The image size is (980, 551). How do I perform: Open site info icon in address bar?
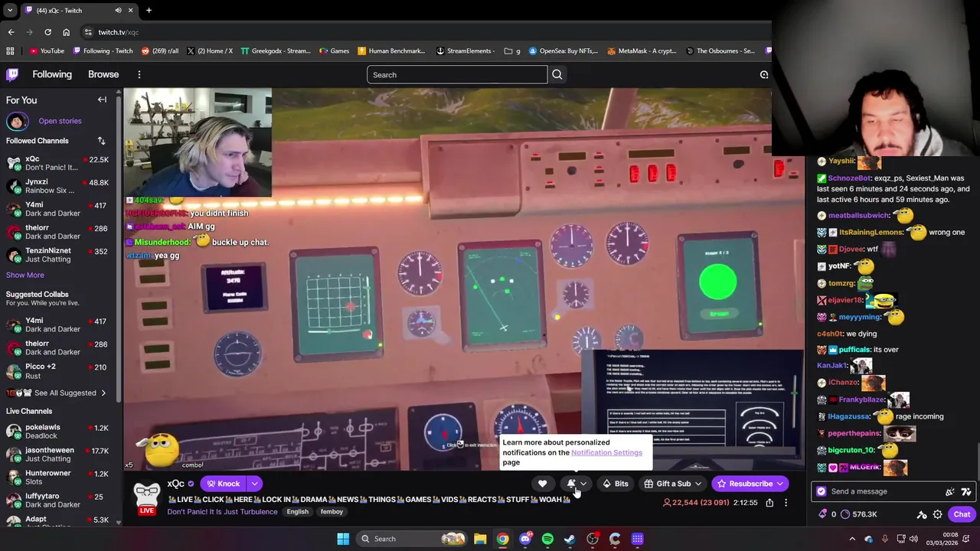(88, 32)
